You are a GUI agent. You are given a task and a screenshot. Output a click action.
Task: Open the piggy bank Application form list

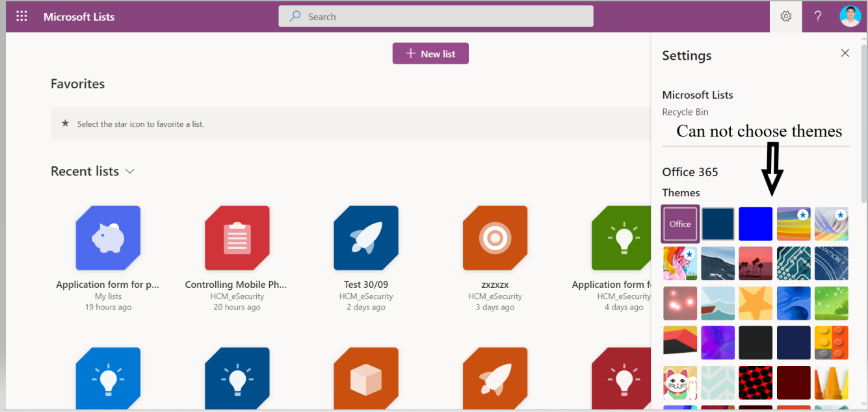click(108, 238)
